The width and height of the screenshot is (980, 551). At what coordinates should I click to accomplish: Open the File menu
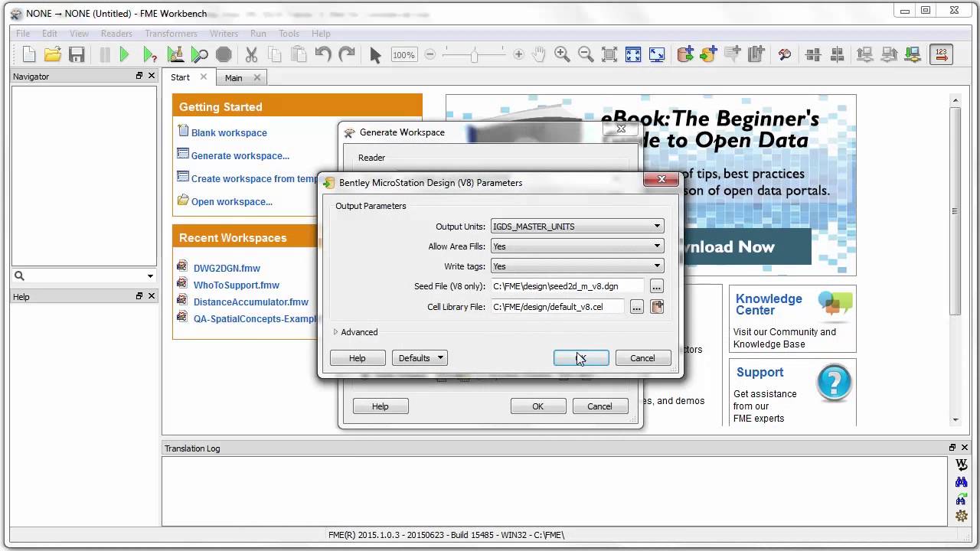[23, 34]
